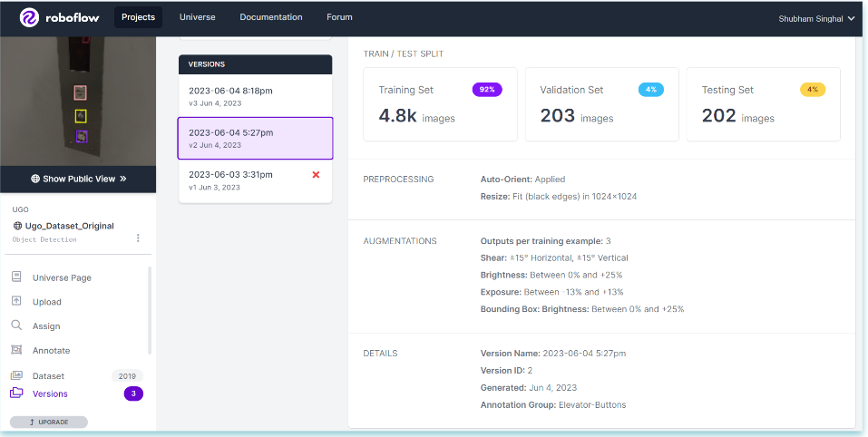Open the Ugo_Dataset_Original project name

[x=69, y=226]
